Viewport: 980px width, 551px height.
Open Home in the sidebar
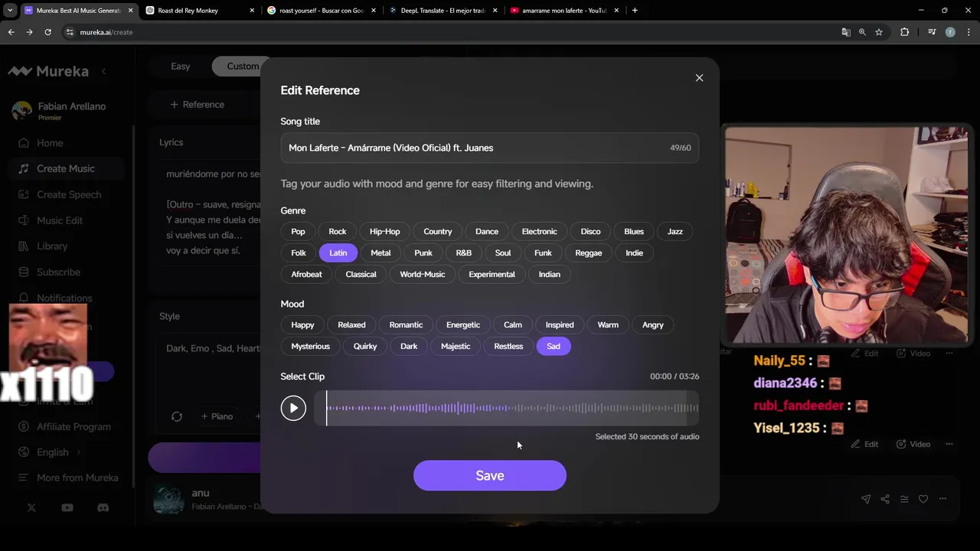[66, 143]
